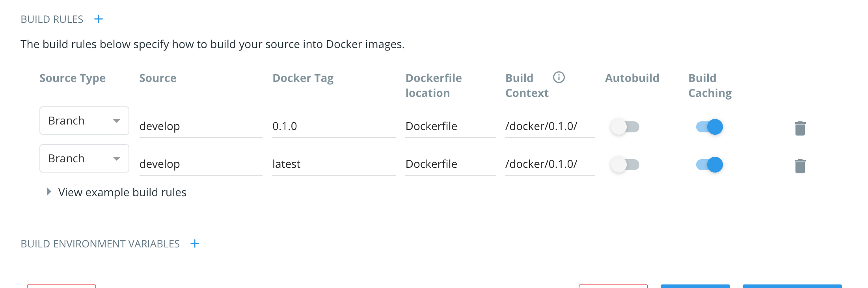Image resolution: width=868 pixels, height=288 pixels.
Task: Disable Build Caching for the 0.1.0 rule
Action: 710,127
